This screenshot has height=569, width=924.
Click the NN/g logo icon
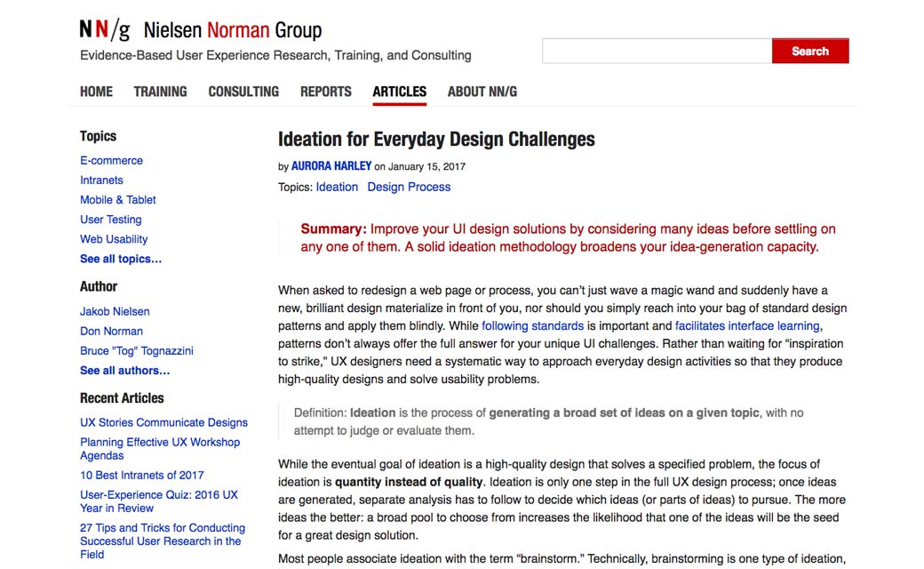pyautogui.click(x=104, y=30)
